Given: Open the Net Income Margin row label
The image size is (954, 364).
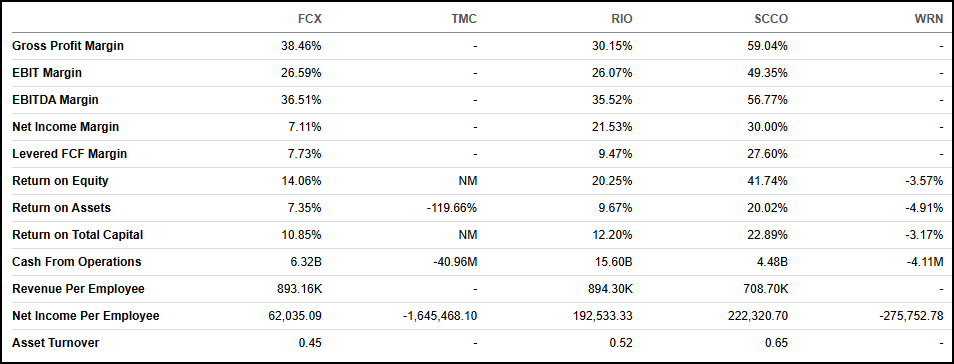Looking at the screenshot, I should point(66,127).
